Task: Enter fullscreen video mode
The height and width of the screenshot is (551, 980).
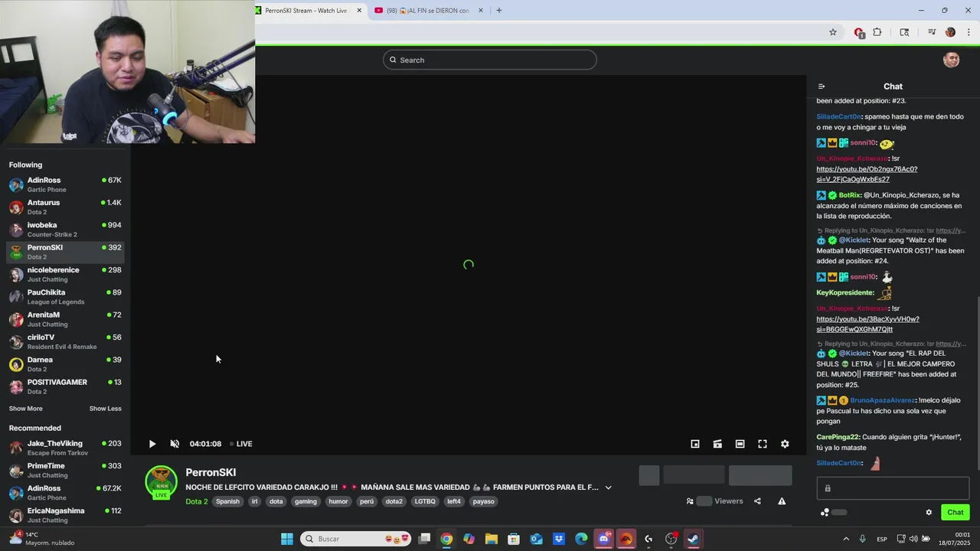Action: (763, 444)
